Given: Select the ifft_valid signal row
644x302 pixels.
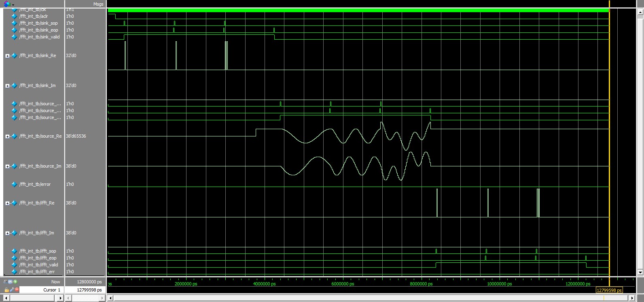Looking at the screenshot, I should click(38, 265).
